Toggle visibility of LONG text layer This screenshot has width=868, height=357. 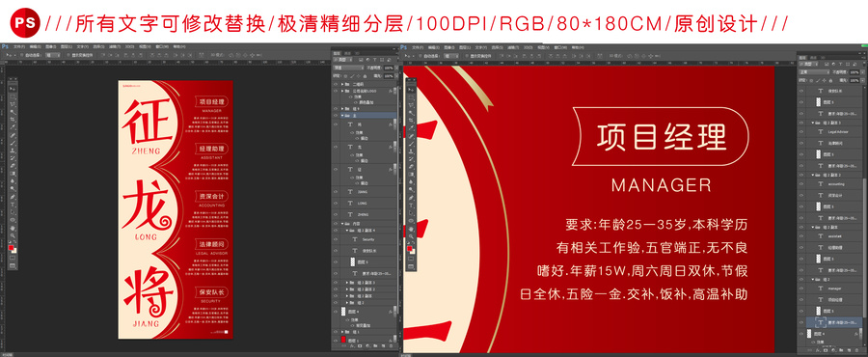(x=336, y=204)
